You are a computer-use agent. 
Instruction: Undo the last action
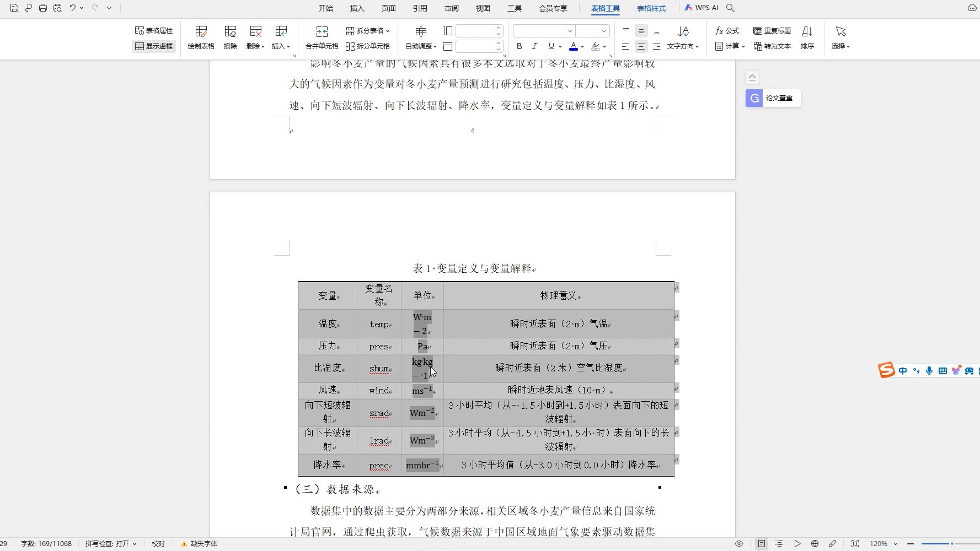72,8
